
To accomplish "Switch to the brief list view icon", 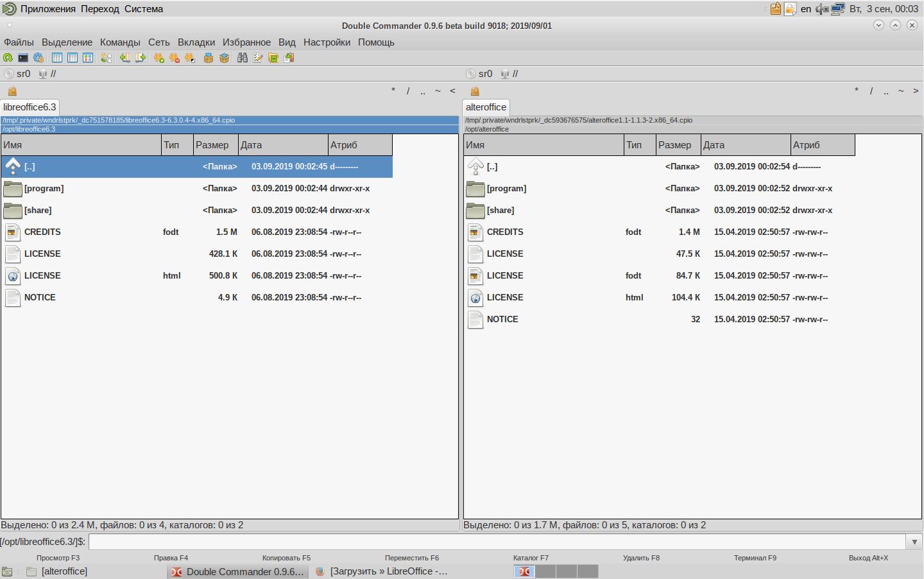I will click(x=57, y=58).
